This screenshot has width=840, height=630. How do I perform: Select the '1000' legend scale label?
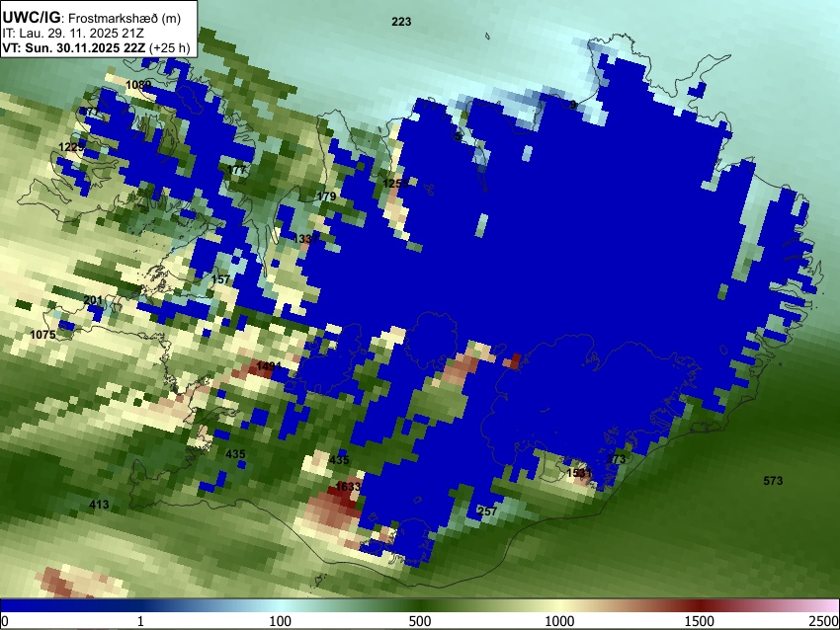click(559, 621)
